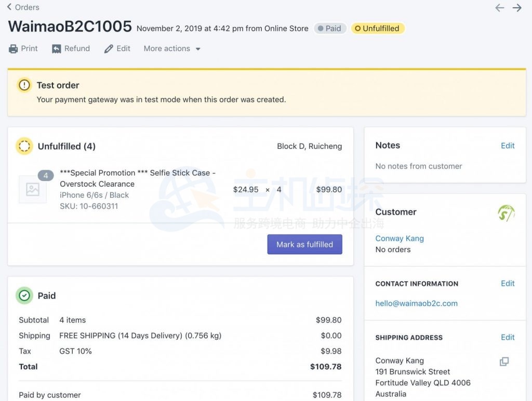Click the customer avatar icon

pyautogui.click(x=506, y=213)
